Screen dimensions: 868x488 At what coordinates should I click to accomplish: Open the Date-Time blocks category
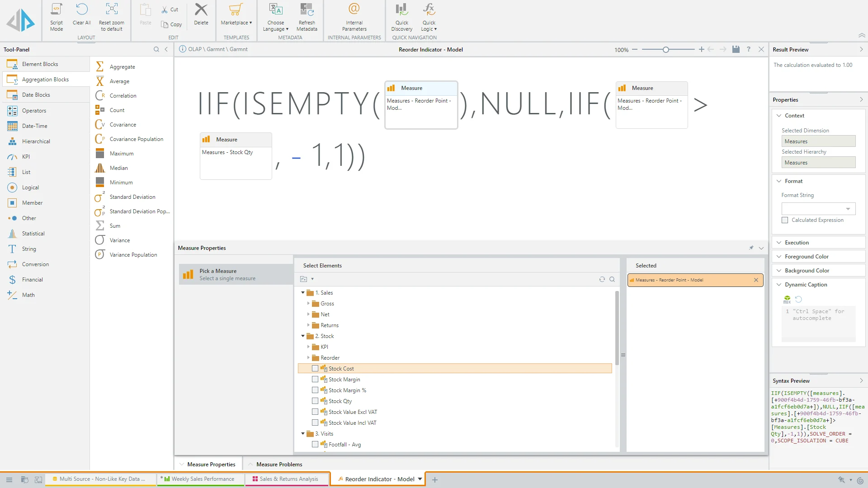click(34, 126)
